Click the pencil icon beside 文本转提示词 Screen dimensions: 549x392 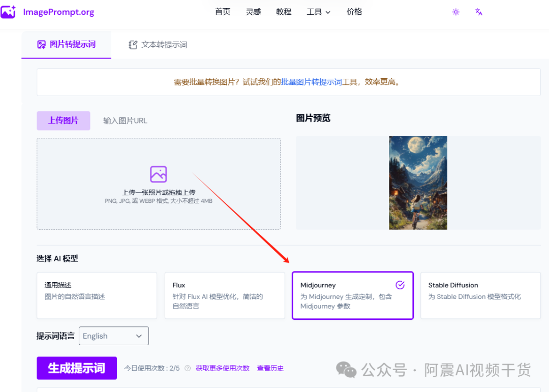coord(133,44)
